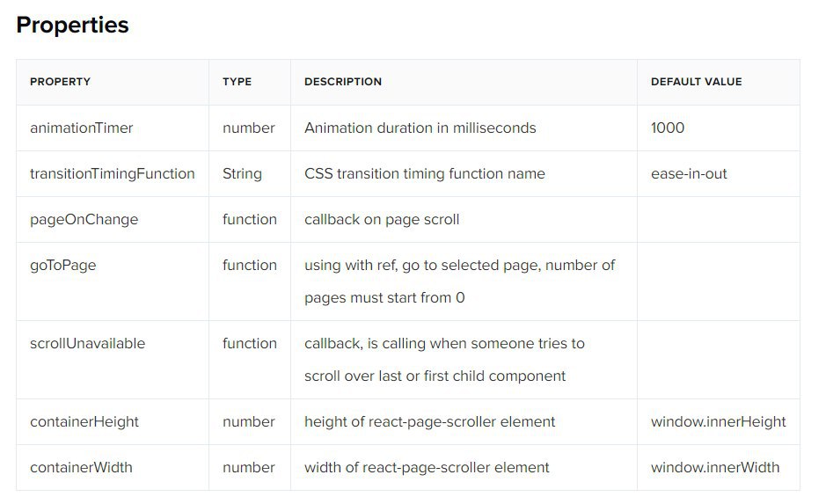Click the 'CSS transition timing function name' text
Image resolution: width=826 pixels, height=504 pixels.
pyautogui.click(x=424, y=173)
